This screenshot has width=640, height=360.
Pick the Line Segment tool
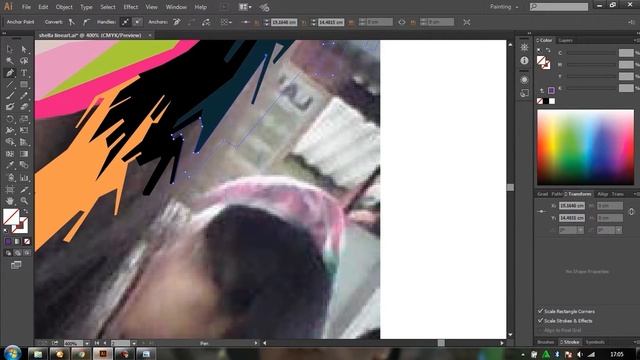(x=10, y=84)
